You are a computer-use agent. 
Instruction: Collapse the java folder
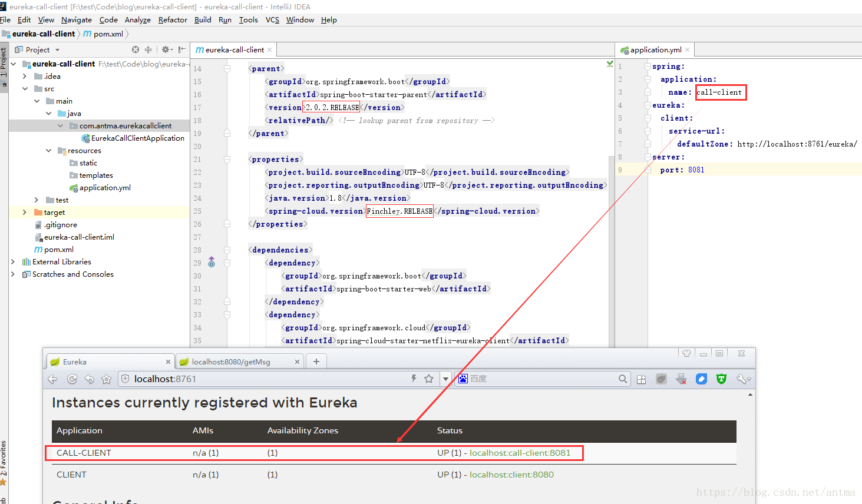48,113
